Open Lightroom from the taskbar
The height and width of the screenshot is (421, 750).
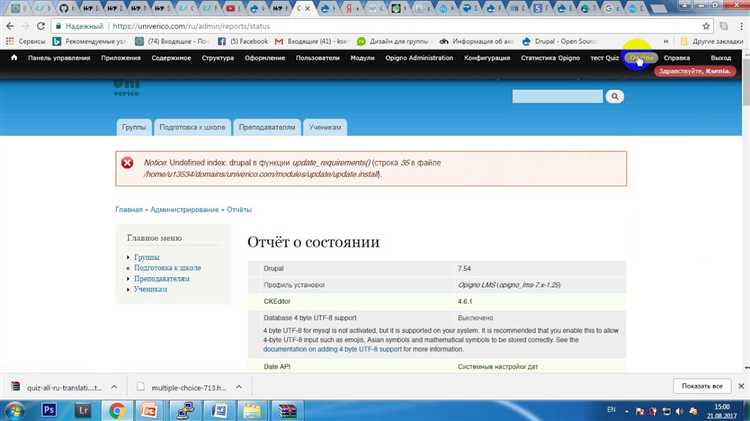83,410
